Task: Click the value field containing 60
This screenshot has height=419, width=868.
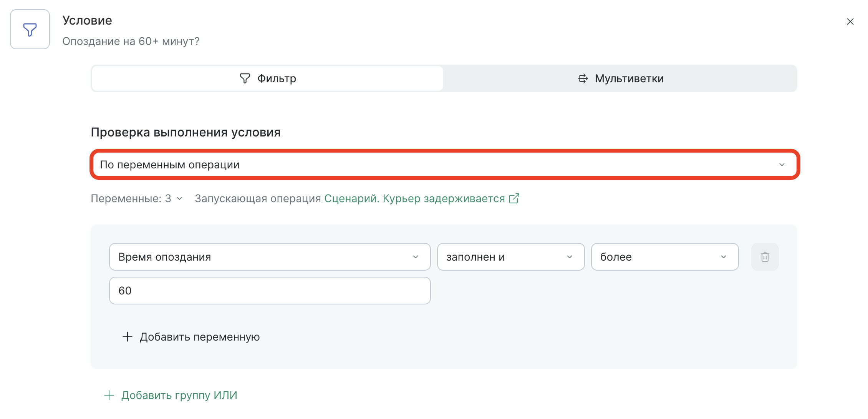Action: click(270, 291)
